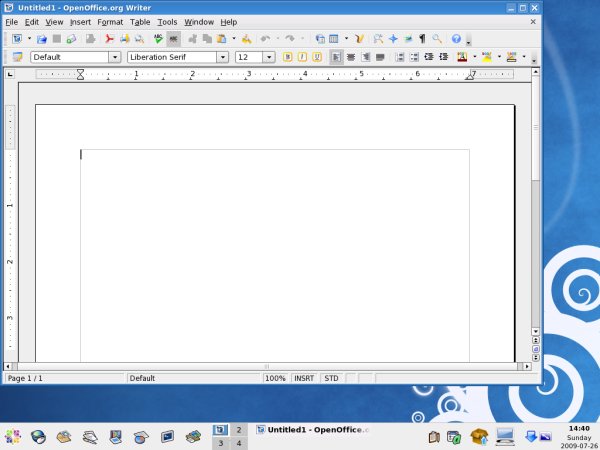Open the Table menu

tap(140, 22)
